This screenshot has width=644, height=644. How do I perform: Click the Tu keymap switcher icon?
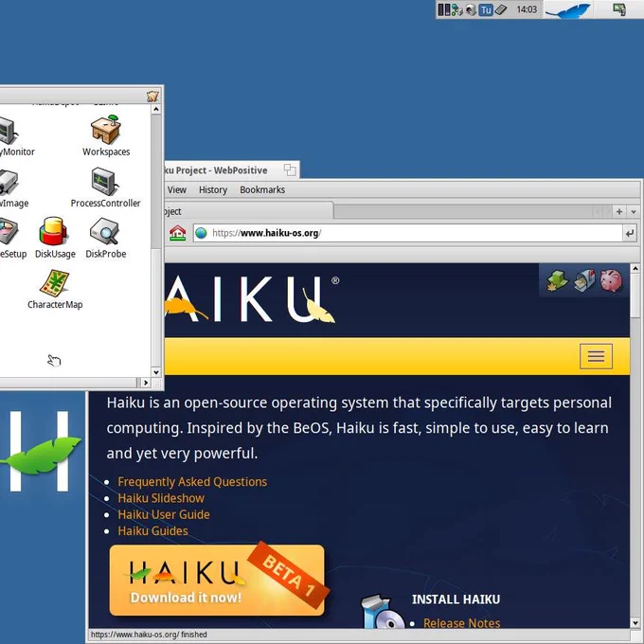(486, 9)
